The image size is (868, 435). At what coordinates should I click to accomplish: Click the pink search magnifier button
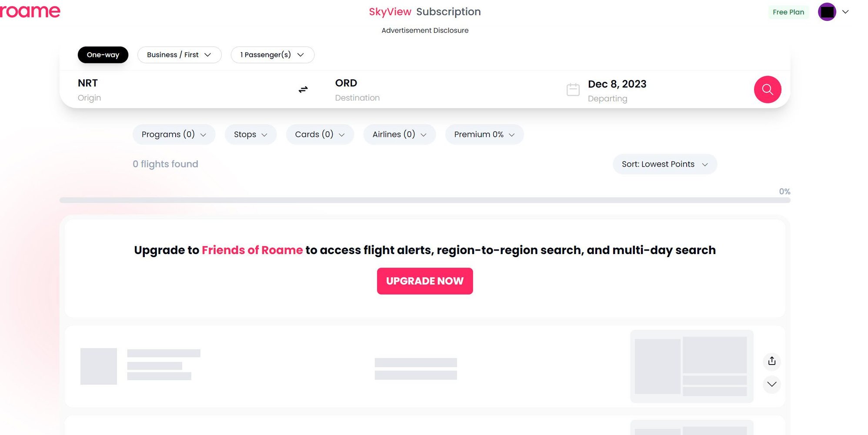767,90
